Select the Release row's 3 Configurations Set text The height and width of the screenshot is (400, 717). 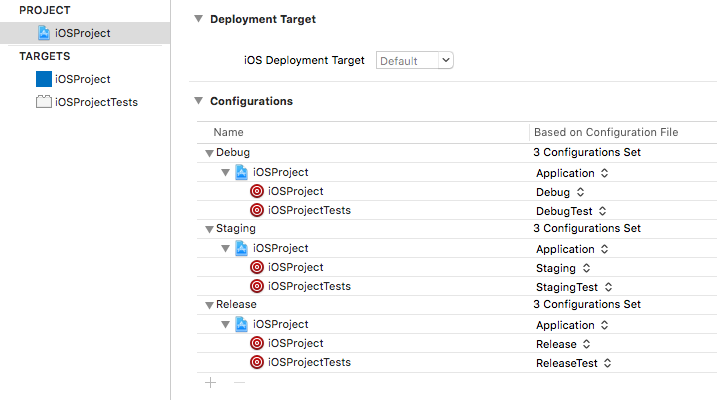[x=587, y=304]
